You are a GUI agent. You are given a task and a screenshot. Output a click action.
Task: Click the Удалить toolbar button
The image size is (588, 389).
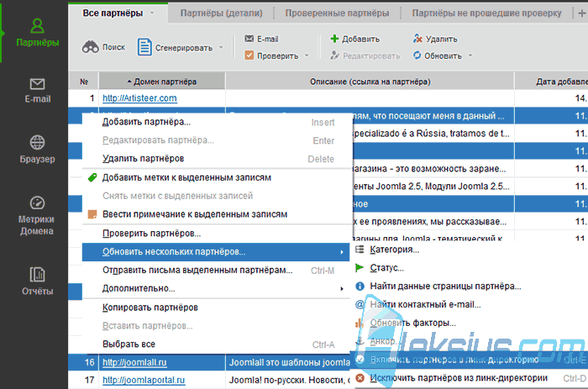[435, 39]
